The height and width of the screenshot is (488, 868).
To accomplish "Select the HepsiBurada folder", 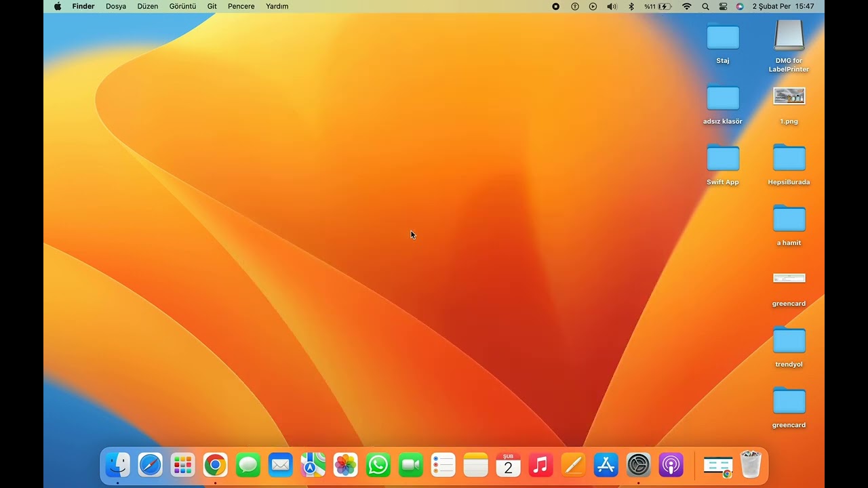I will (789, 158).
